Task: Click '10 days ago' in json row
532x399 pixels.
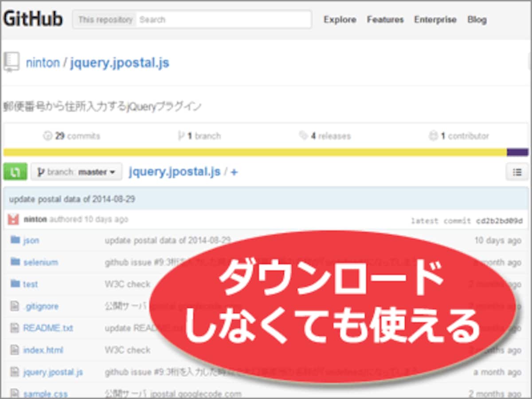Action: click(498, 240)
